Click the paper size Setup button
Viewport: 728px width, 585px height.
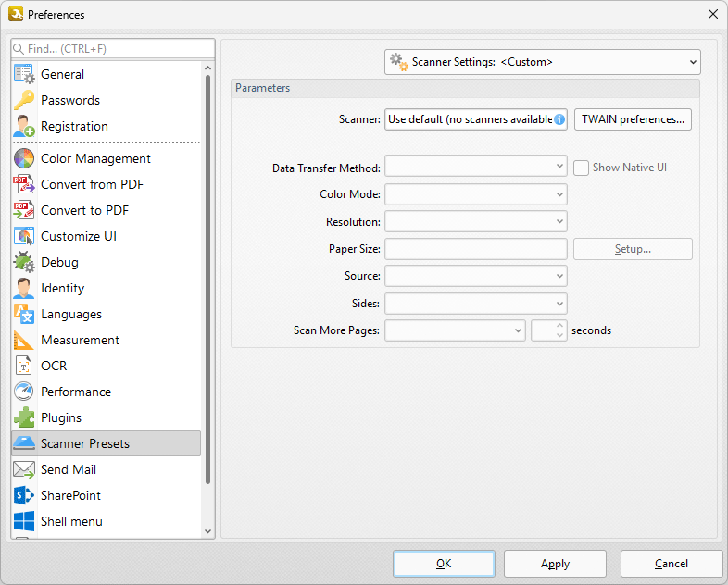(633, 249)
